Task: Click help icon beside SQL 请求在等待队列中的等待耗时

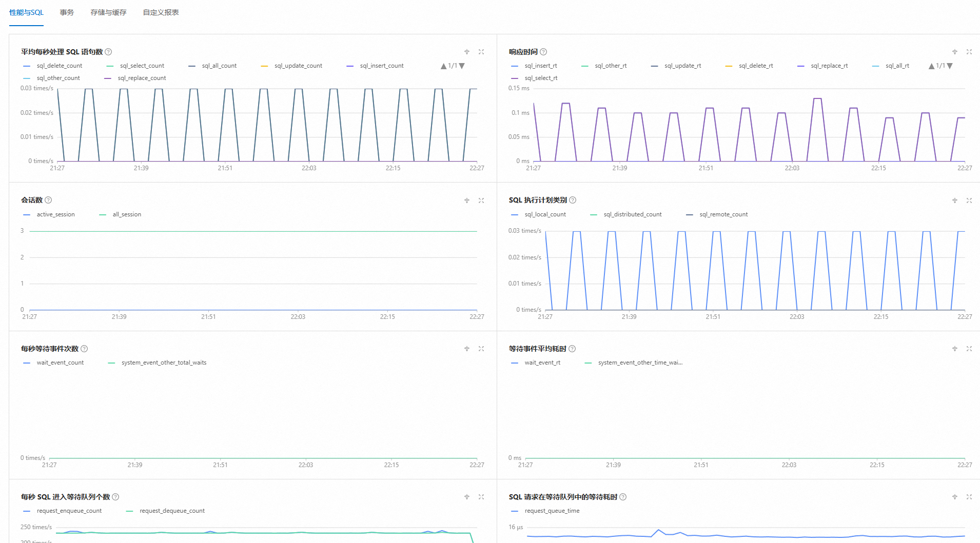Action: coord(623,497)
